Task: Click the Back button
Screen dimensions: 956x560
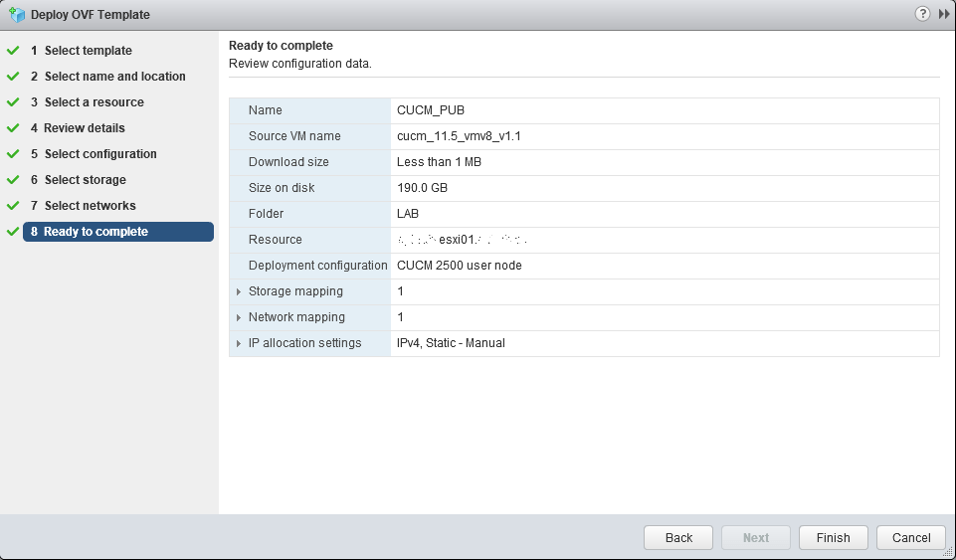Action: coord(678,537)
